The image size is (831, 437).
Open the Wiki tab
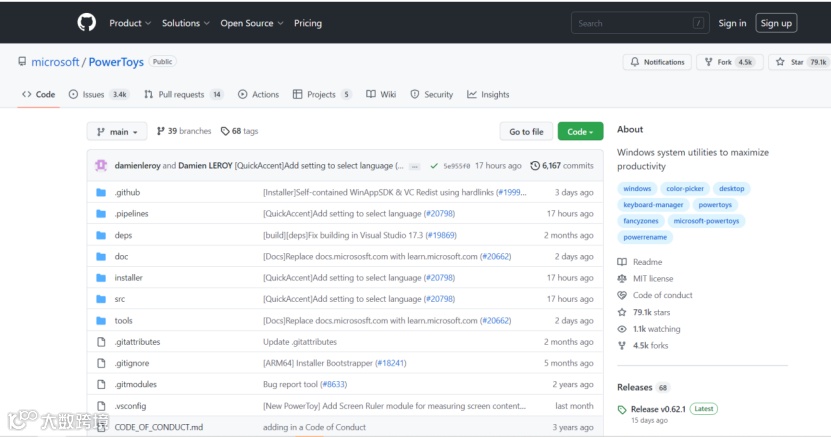point(381,94)
